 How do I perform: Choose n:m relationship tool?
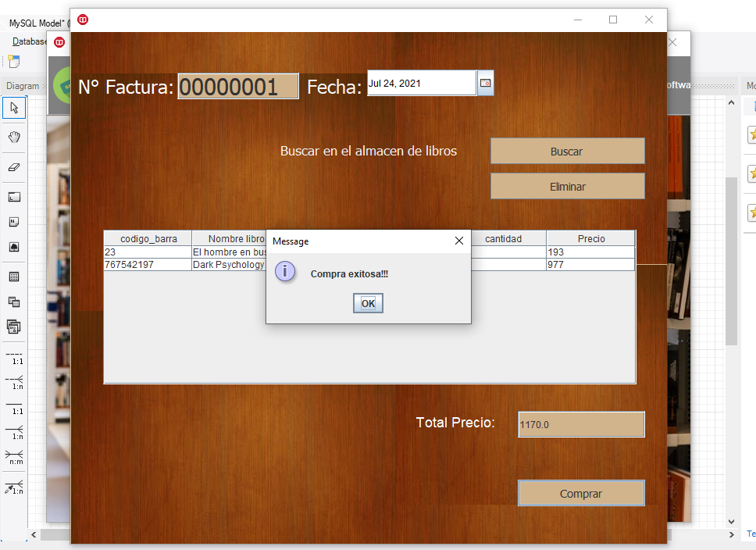coord(14,457)
